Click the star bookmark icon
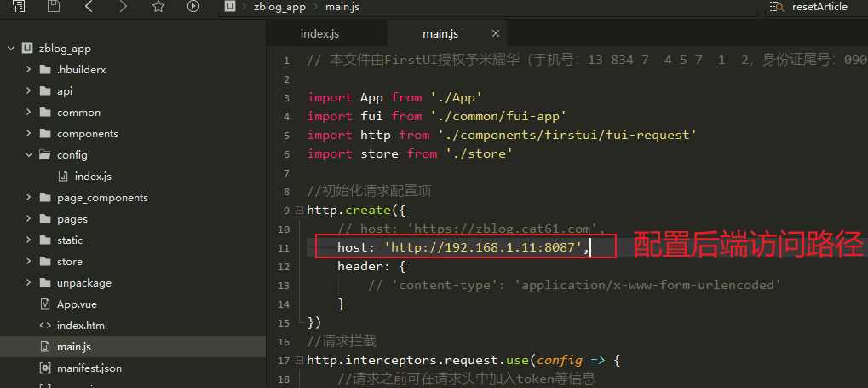The width and height of the screenshot is (868, 388). (158, 7)
